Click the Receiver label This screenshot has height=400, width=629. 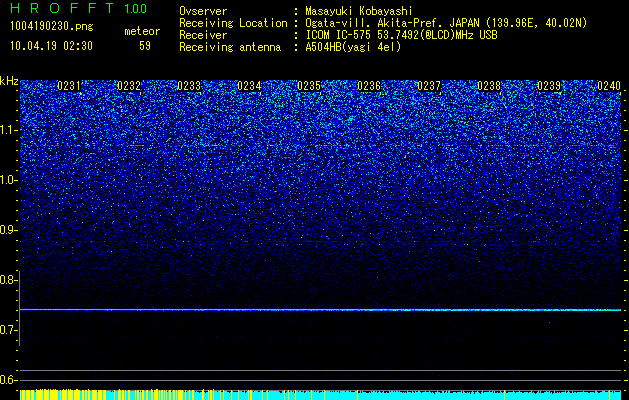click(x=203, y=35)
